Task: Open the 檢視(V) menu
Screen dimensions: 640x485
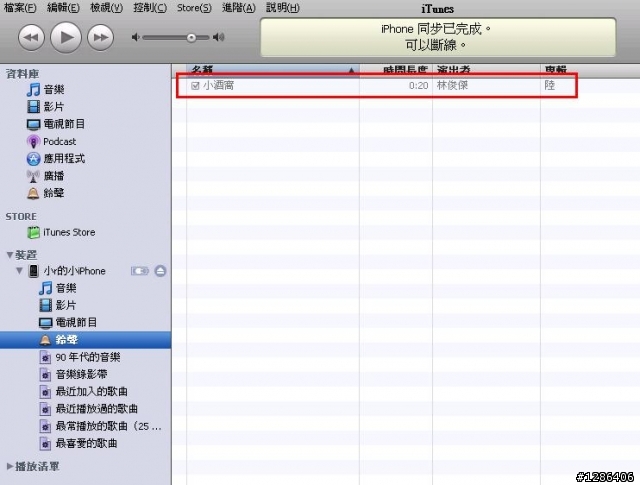Action: [x=107, y=7]
